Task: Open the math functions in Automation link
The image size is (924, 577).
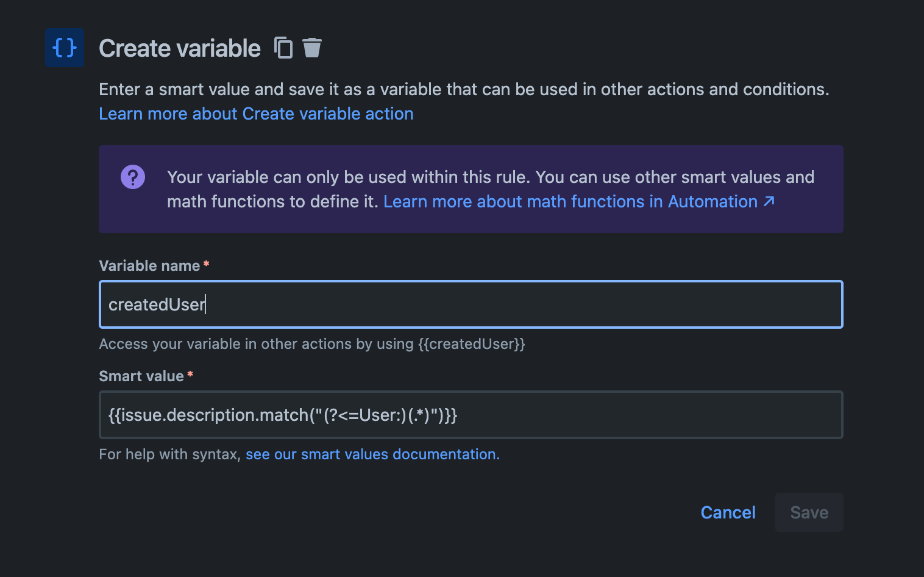Action: (x=570, y=202)
